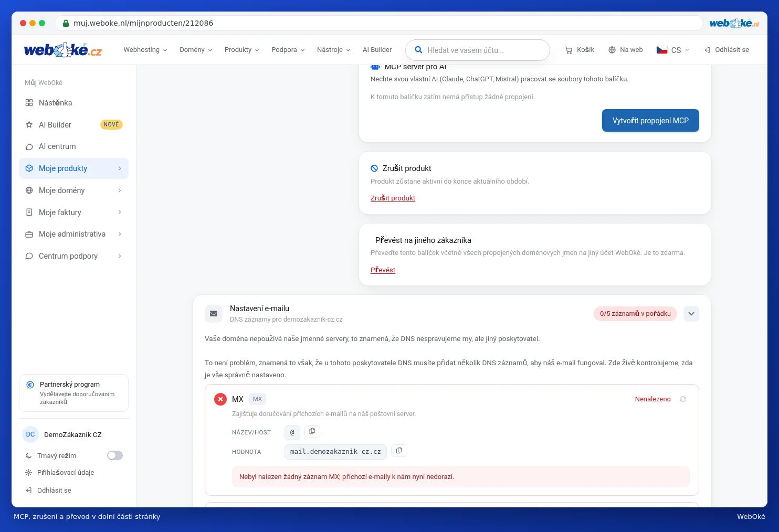Click the Převést link

coord(383,270)
